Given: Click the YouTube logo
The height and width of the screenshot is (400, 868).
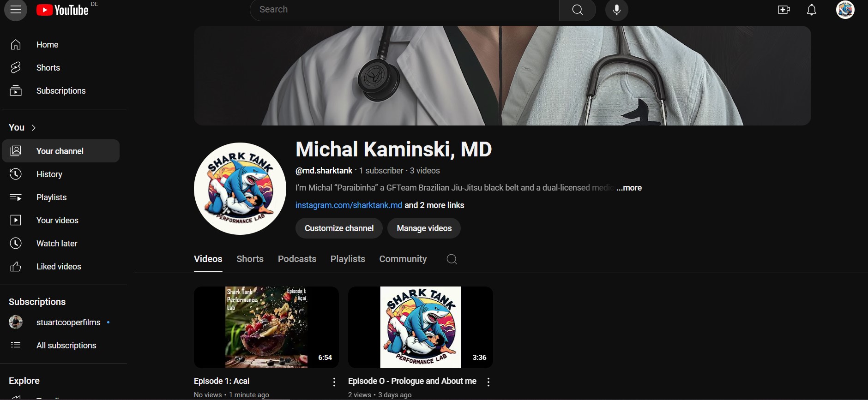Looking at the screenshot, I should point(63,10).
